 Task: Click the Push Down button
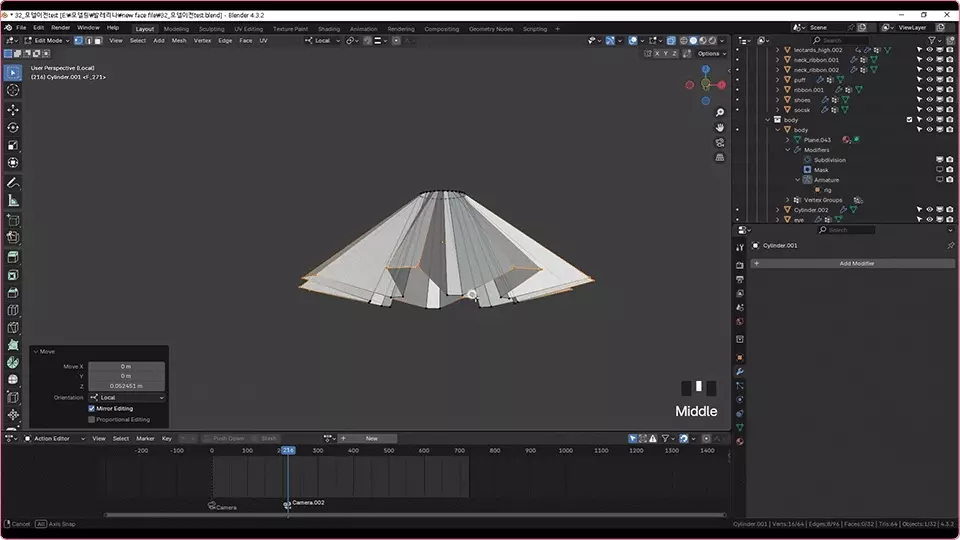click(224, 438)
